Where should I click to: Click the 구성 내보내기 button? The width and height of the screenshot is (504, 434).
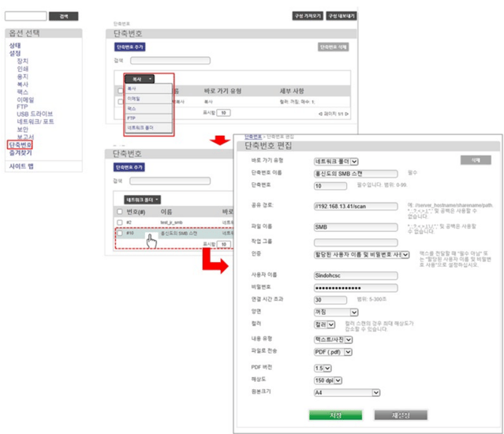pos(342,16)
